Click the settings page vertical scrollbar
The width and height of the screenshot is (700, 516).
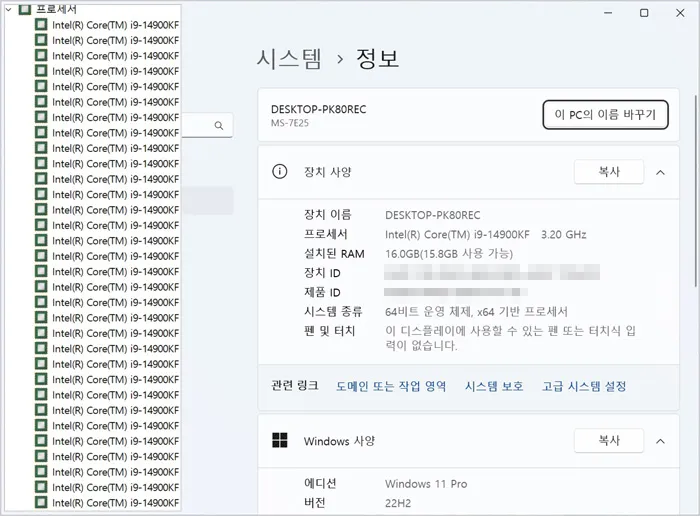pyautogui.click(x=695, y=191)
